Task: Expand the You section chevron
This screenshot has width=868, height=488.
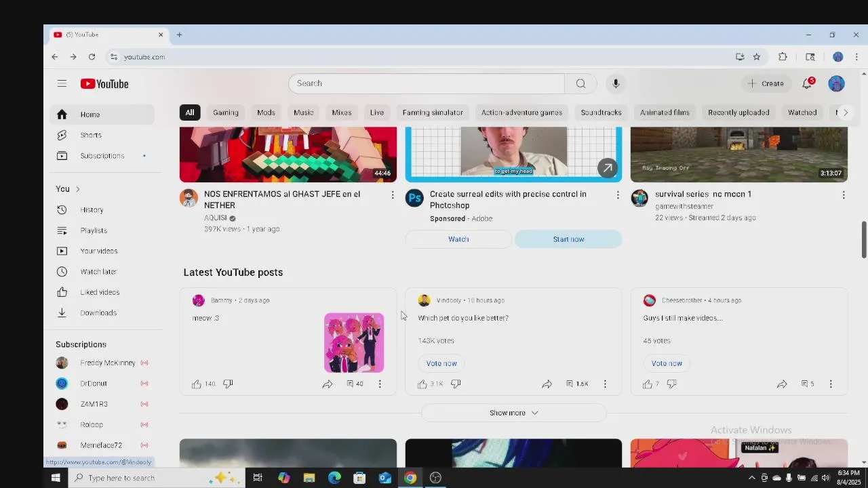Action: pos(77,189)
